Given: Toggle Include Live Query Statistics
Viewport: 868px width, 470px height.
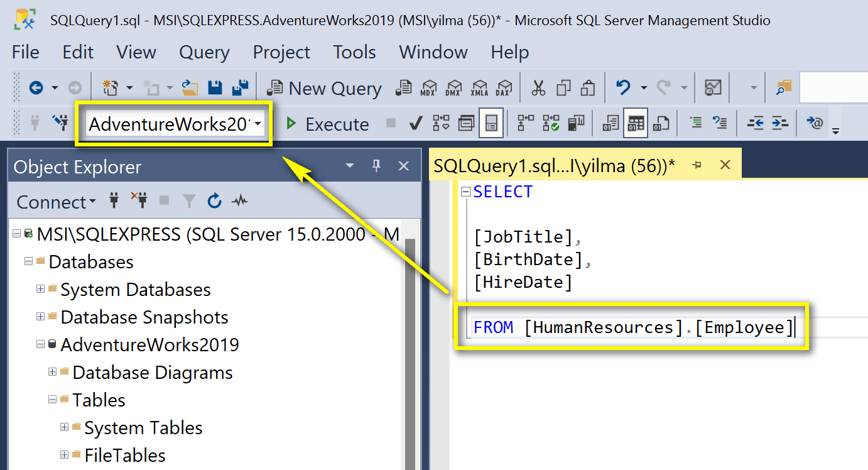Looking at the screenshot, I should click(x=551, y=123).
